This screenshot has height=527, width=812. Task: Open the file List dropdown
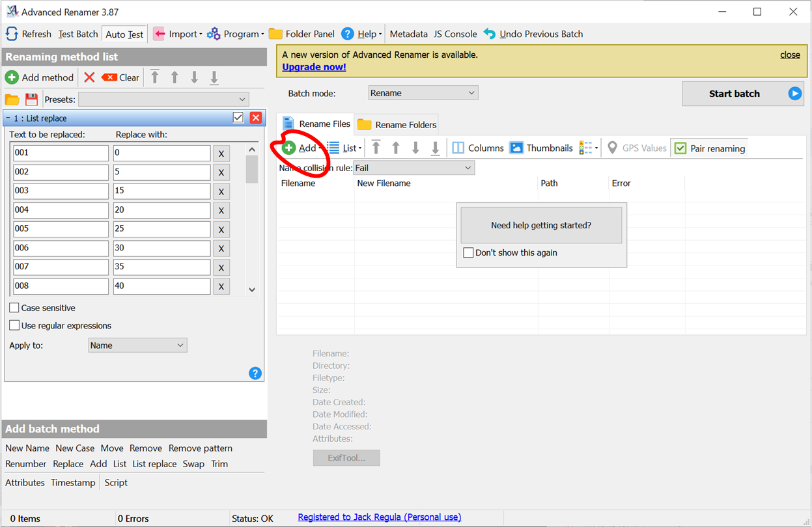point(344,148)
